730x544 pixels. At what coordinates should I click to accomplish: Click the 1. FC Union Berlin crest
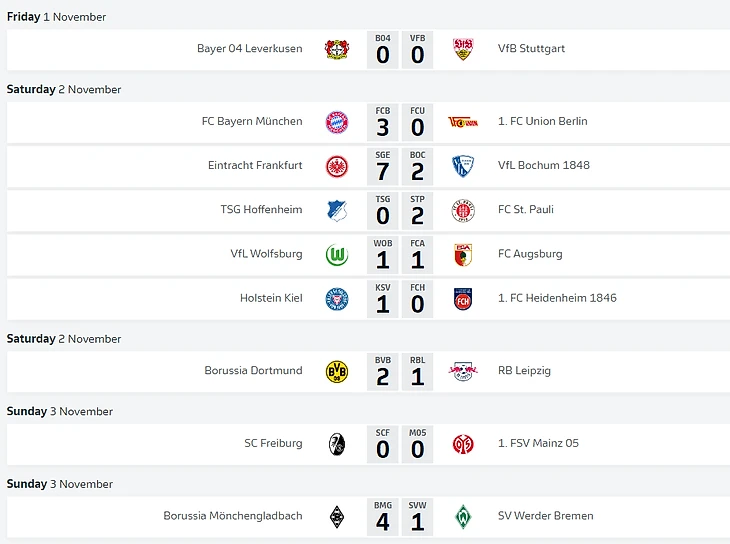tap(463, 122)
